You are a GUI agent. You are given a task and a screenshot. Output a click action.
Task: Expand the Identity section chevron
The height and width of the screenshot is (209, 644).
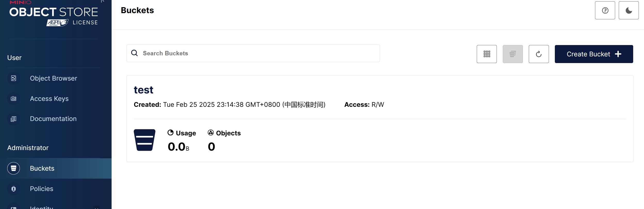96,207
